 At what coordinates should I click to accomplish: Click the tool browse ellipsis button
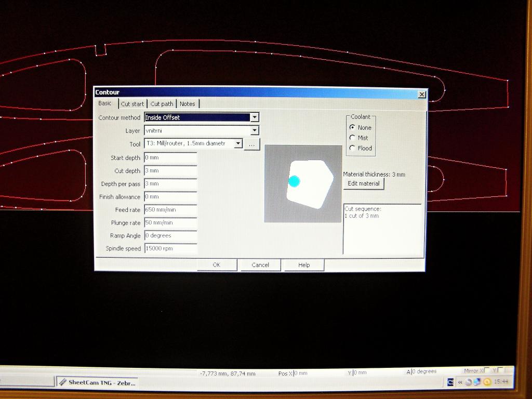pos(251,144)
